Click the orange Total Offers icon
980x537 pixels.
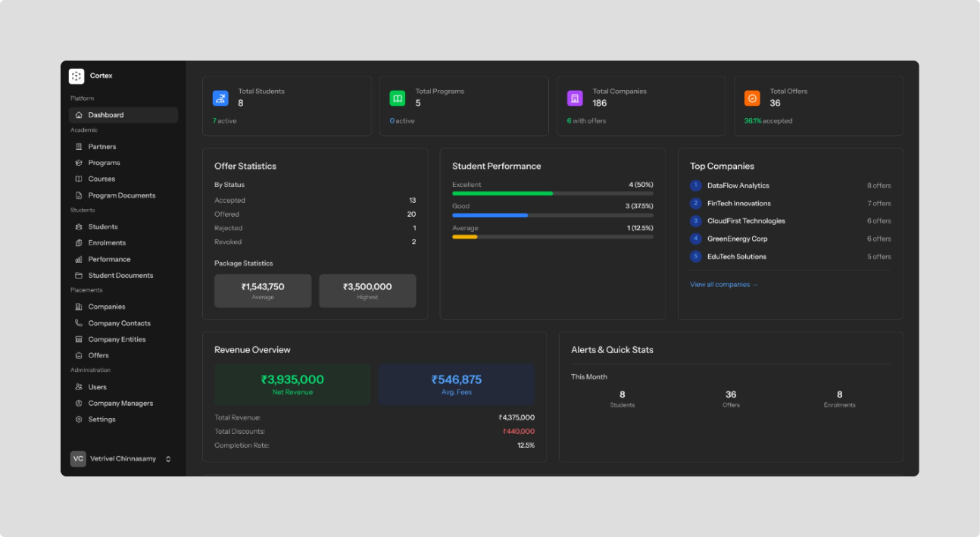pyautogui.click(x=752, y=98)
